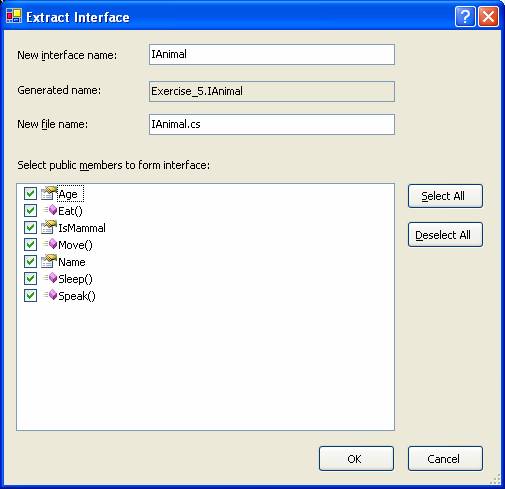Select the Name item label
This screenshot has width=505, height=489.
72,262
